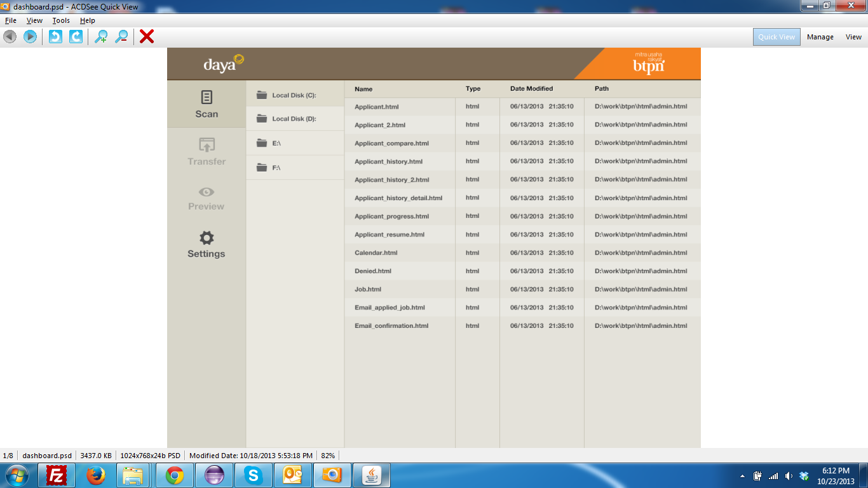The width and height of the screenshot is (868, 488).
Task: Click the Date Modified column header
Action: [x=532, y=89]
